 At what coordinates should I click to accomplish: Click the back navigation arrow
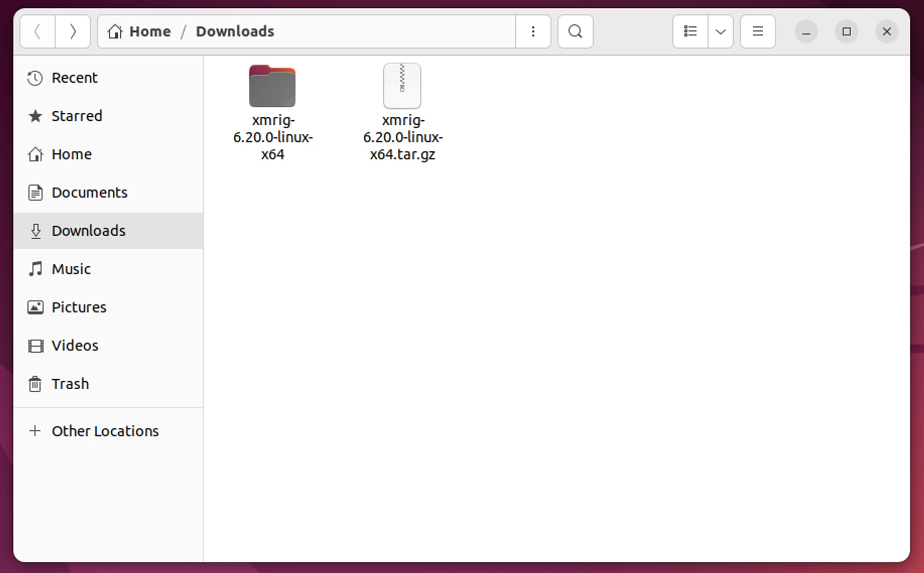(37, 31)
